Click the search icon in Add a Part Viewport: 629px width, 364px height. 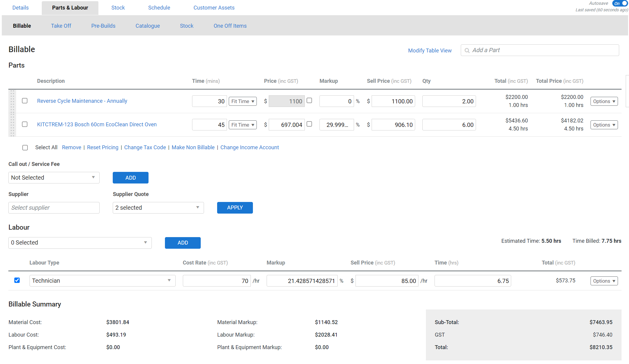pyautogui.click(x=467, y=51)
